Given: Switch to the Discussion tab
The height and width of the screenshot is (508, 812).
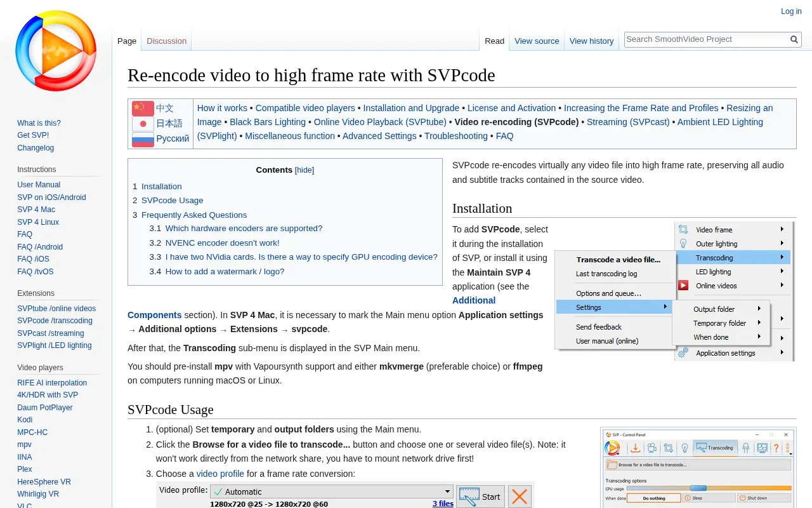Looking at the screenshot, I should tap(166, 41).
